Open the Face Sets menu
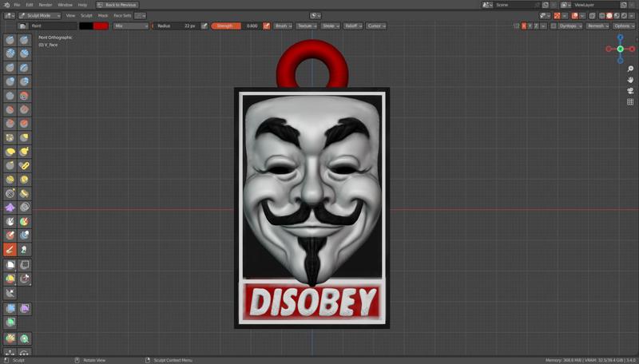Image resolution: width=639 pixels, height=364 pixels. pos(122,16)
